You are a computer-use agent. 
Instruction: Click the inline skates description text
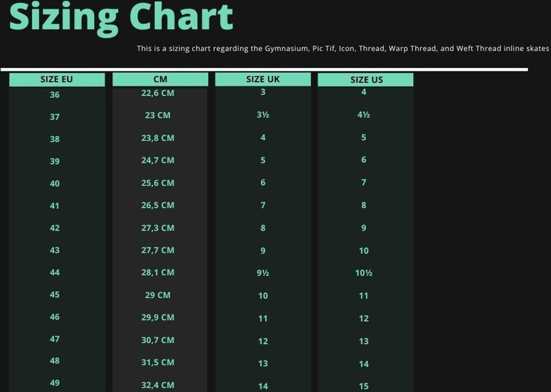click(x=343, y=48)
